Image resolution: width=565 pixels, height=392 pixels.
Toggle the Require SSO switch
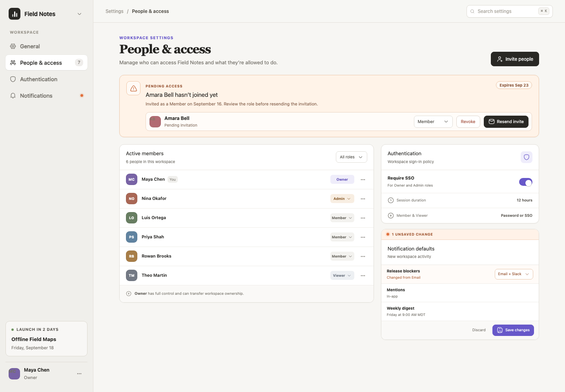pyautogui.click(x=526, y=182)
